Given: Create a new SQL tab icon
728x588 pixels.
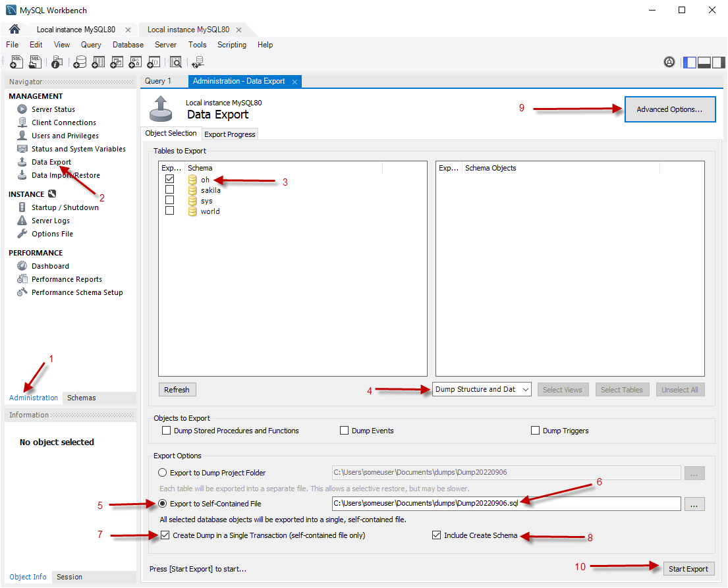Looking at the screenshot, I should [16, 62].
